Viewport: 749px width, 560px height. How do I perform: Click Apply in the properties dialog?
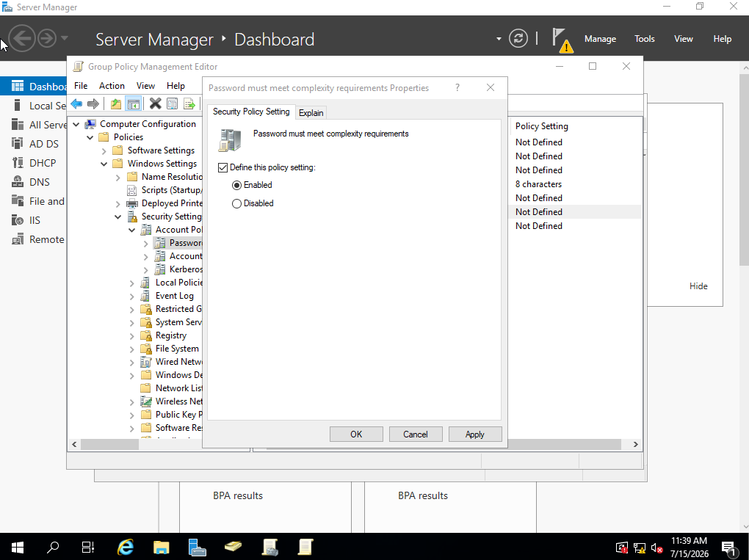click(475, 434)
